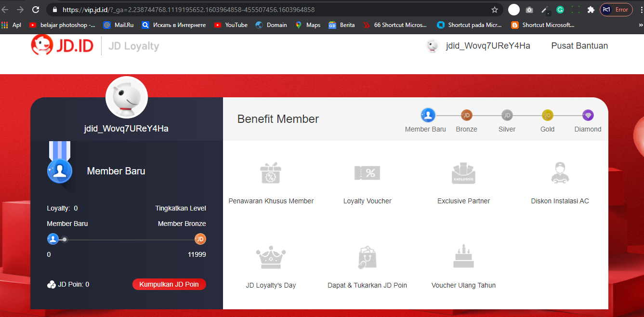
Task: Open Dapat & Tukarkan JD Poin icon
Action: point(368,257)
